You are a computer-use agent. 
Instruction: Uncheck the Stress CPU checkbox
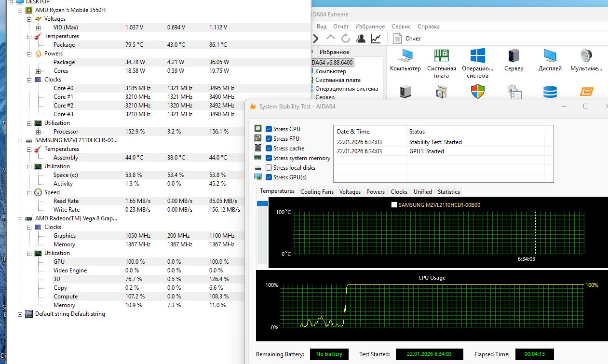click(269, 129)
